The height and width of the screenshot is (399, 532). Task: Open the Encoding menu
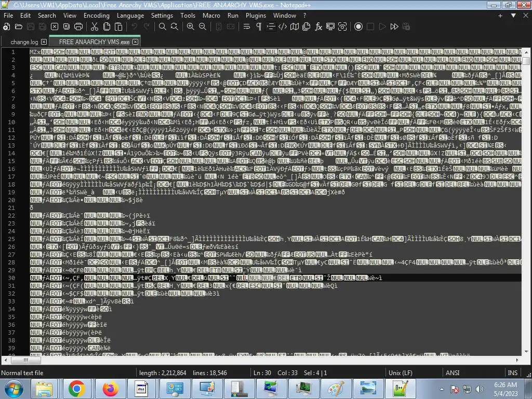[96, 16]
